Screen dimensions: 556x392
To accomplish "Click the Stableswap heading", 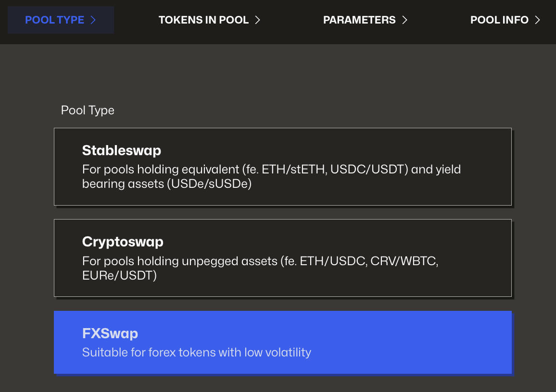I will [x=121, y=150].
